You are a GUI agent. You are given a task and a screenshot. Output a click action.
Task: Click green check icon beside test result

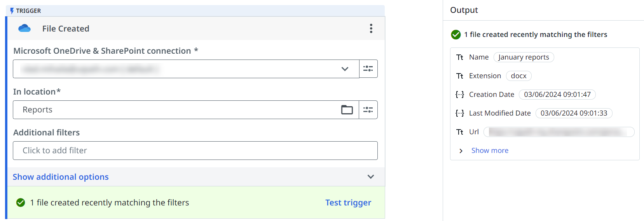(21, 203)
